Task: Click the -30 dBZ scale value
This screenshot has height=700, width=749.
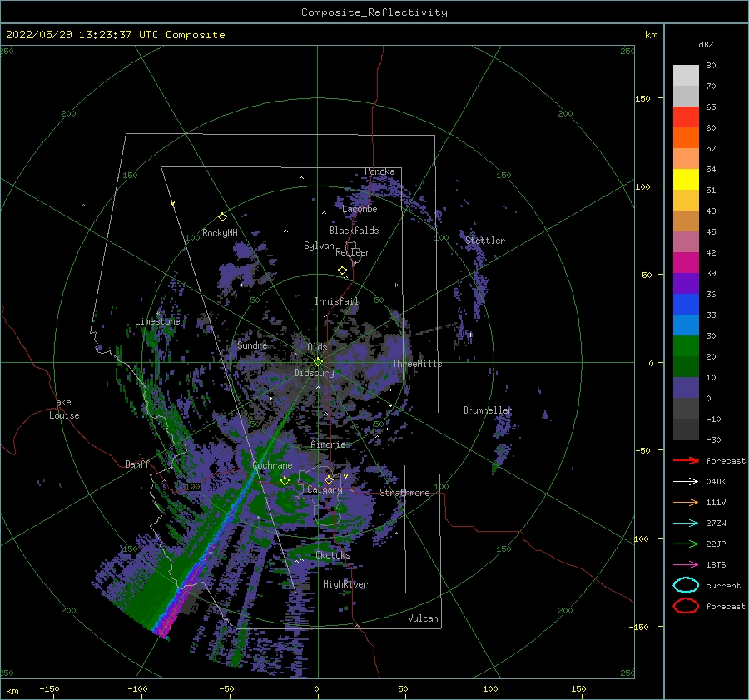Action: point(714,440)
